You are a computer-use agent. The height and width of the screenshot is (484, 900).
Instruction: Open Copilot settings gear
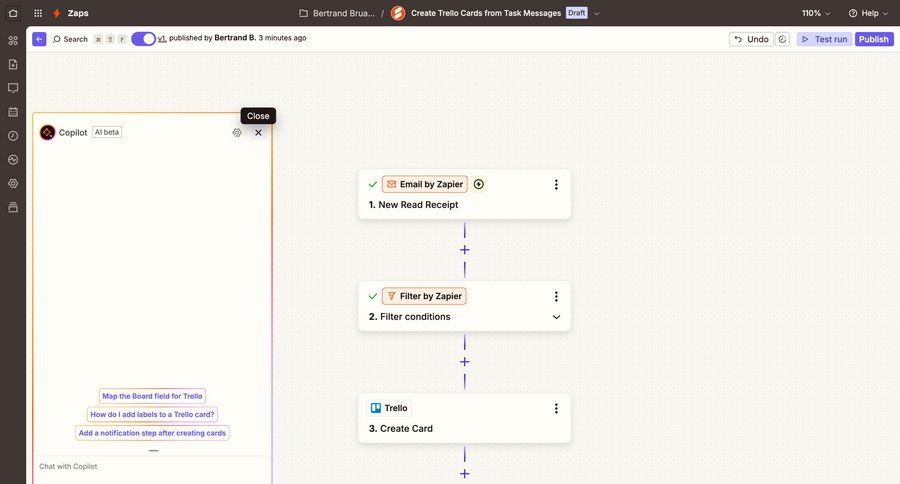[x=237, y=133]
